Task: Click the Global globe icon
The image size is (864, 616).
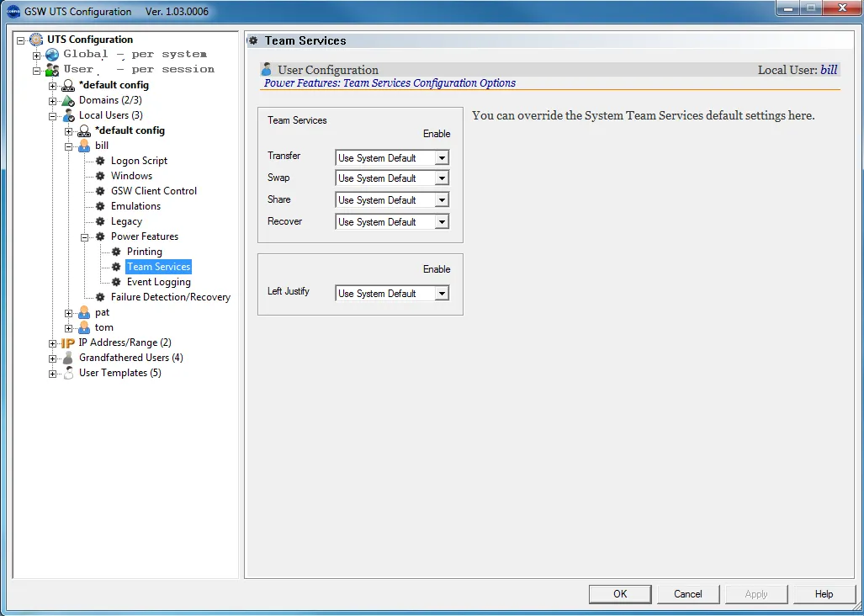Action: pos(52,55)
